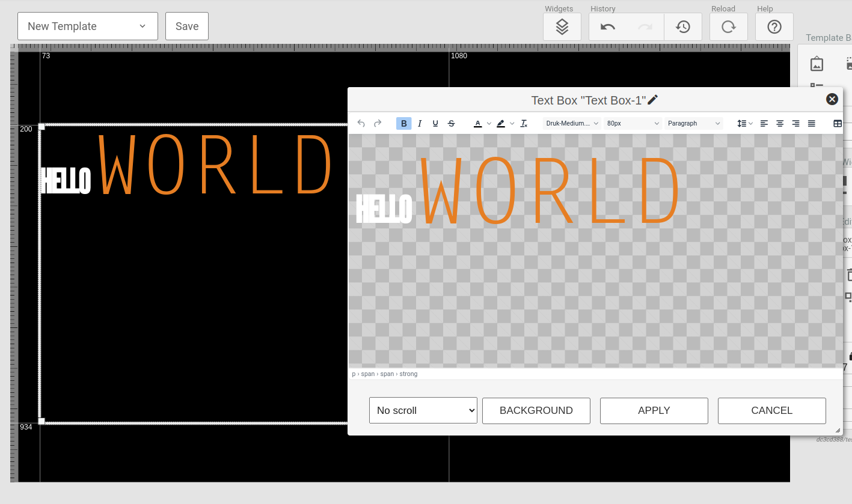
Task: Rename the text box using the pencil icon
Action: pyautogui.click(x=653, y=100)
